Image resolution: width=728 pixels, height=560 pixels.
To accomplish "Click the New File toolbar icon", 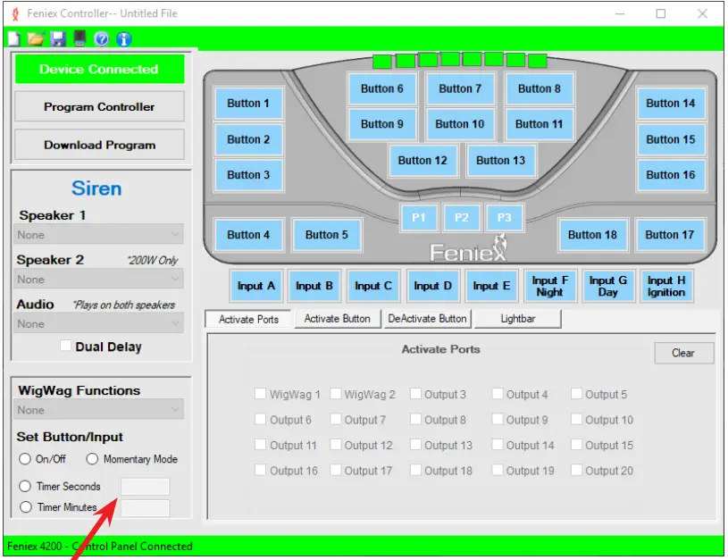I will (x=14, y=38).
